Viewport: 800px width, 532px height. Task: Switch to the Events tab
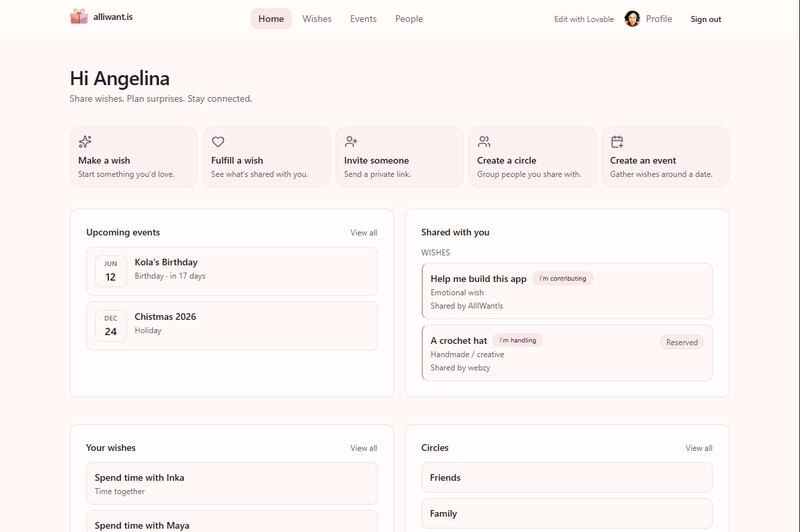(364, 19)
